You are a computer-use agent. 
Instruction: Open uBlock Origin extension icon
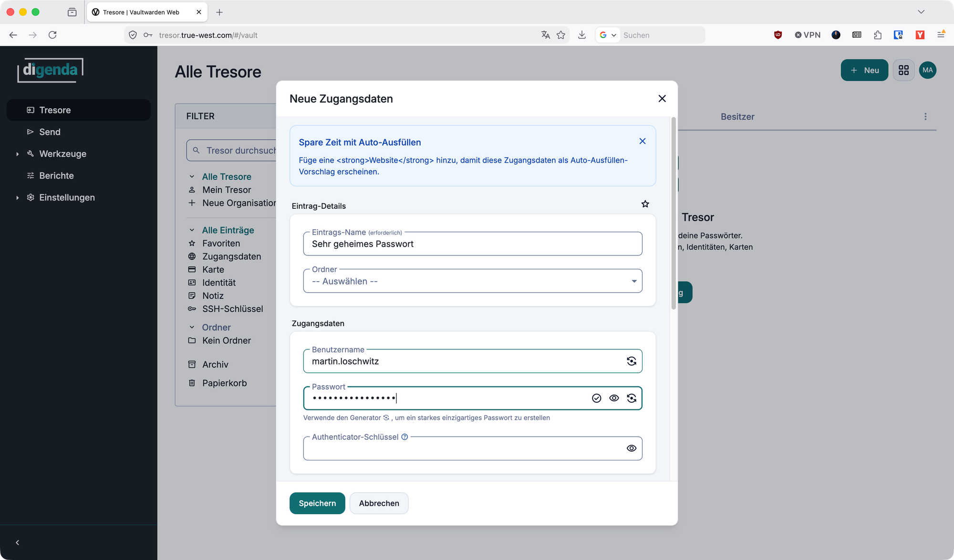(x=778, y=35)
